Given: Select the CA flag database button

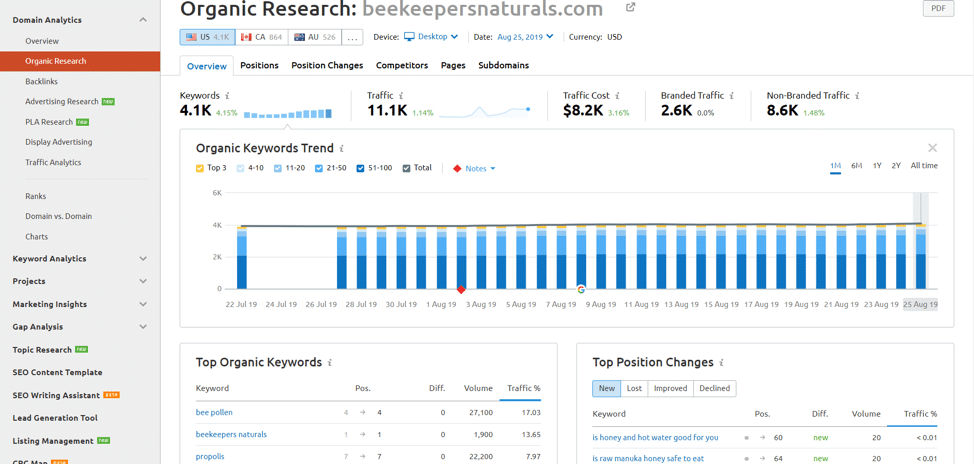Looking at the screenshot, I should (262, 37).
